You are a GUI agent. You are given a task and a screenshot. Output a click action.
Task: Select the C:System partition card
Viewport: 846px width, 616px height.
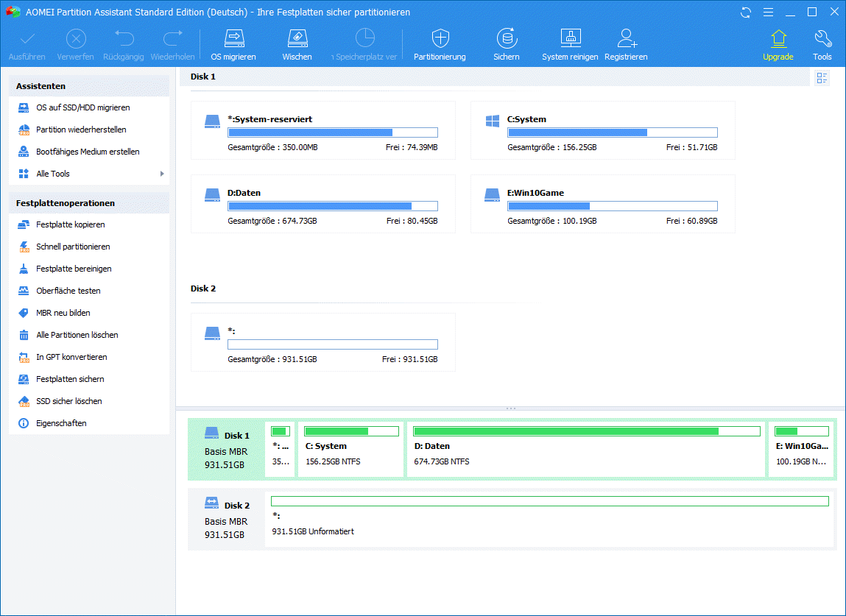tap(602, 130)
